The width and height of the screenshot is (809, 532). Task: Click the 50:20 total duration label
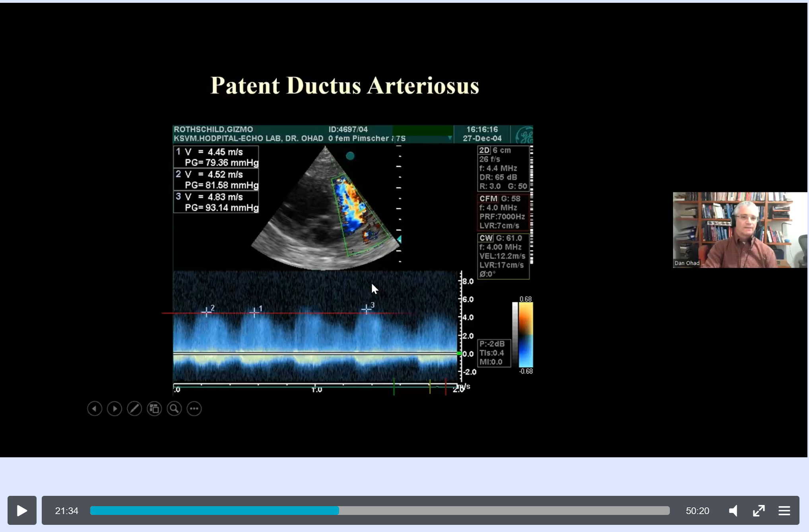pyautogui.click(x=697, y=511)
